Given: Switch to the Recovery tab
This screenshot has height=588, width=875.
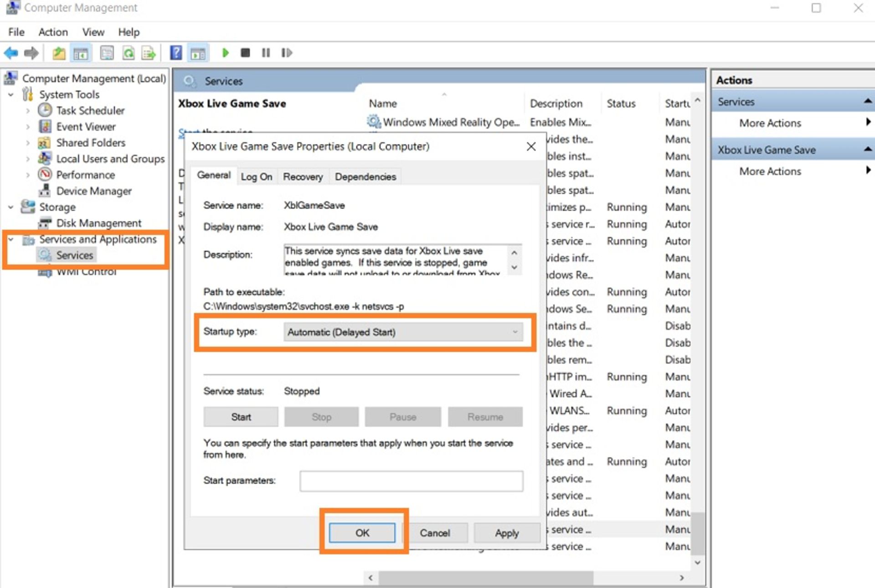Looking at the screenshot, I should 303,177.
